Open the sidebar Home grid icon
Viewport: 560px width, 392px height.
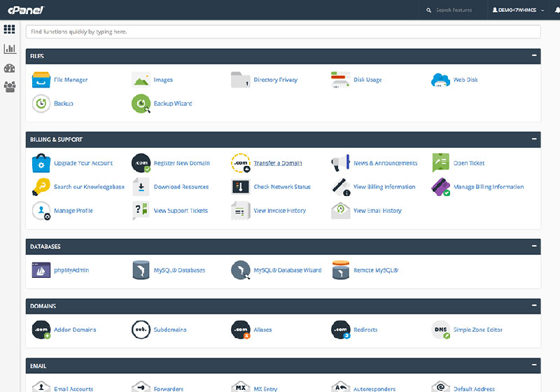(9, 29)
